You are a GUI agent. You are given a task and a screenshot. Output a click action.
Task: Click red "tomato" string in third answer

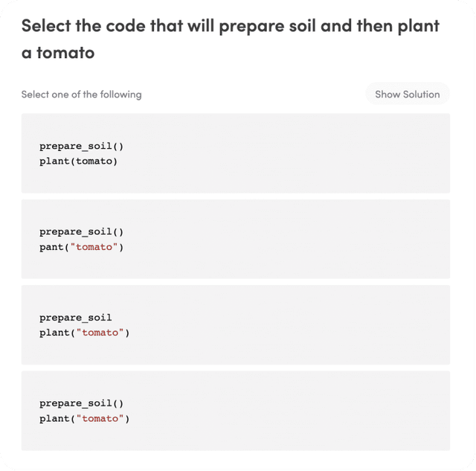(100, 333)
